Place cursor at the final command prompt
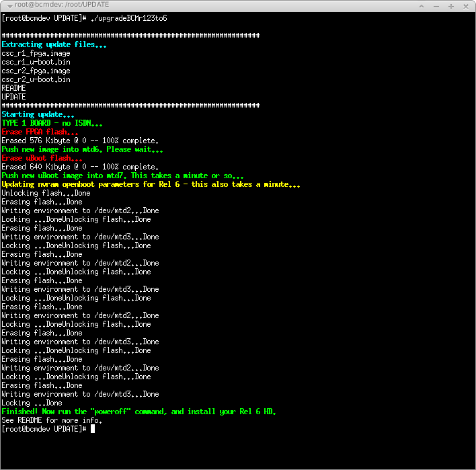Viewport: 476px width, 470px height. click(93, 429)
